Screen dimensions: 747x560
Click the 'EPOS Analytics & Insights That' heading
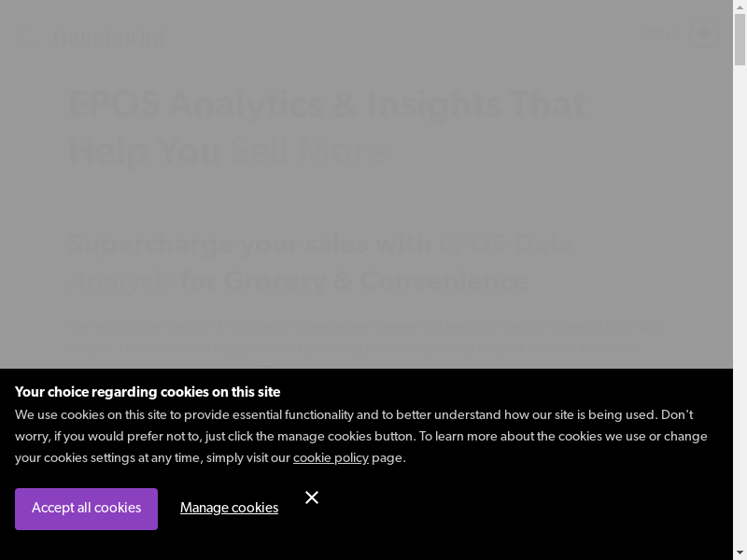(x=327, y=105)
